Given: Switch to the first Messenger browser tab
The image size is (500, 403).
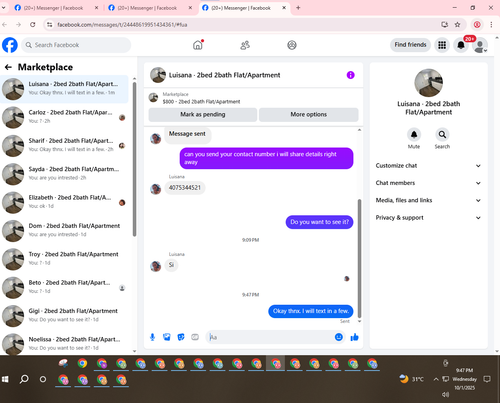Looking at the screenshot, I should pos(57,8).
